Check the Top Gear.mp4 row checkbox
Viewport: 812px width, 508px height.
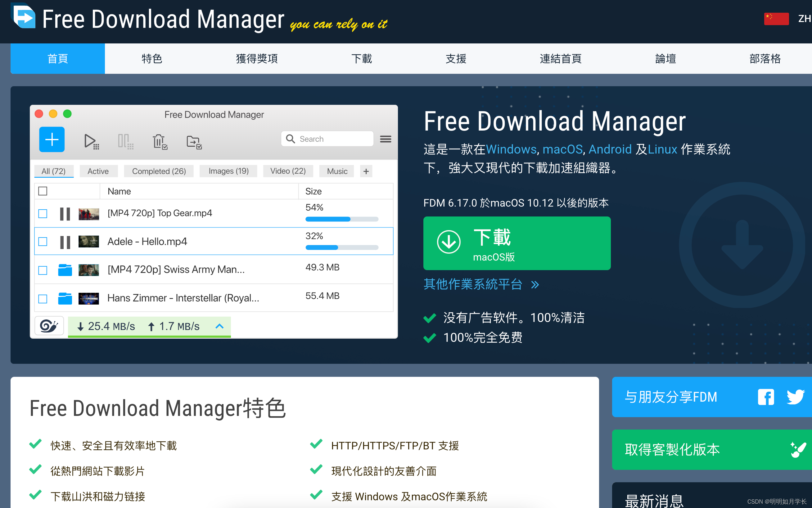[43, 214]
